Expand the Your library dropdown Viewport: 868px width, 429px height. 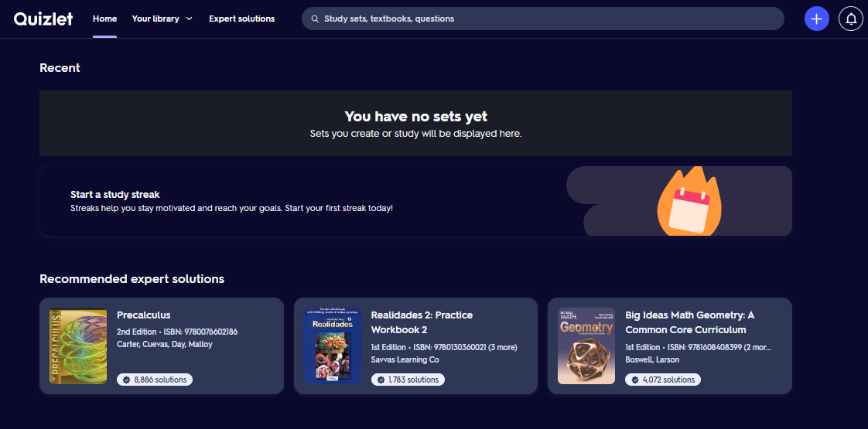coord(162,19)
